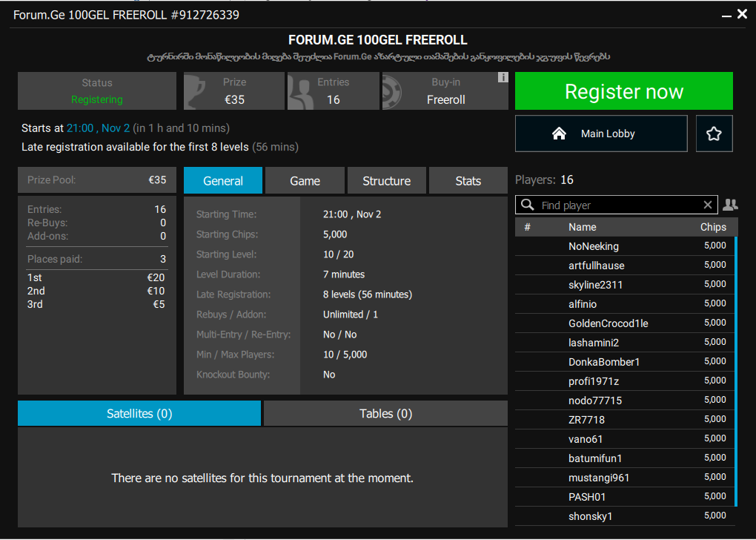Add tournament to favorites with star icon
The height and width of the screenshot is (540, 756).
tap(714, 134)
